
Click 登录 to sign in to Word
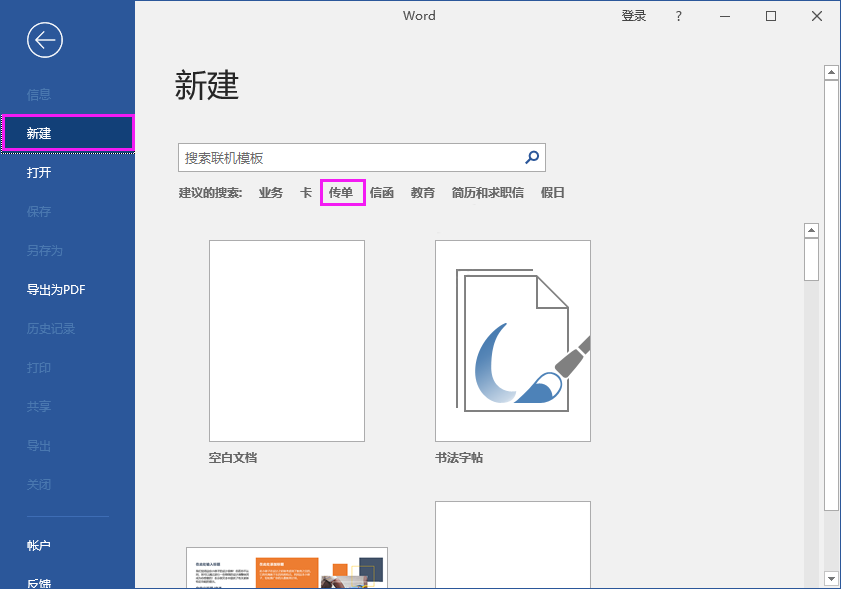[633, 16]
